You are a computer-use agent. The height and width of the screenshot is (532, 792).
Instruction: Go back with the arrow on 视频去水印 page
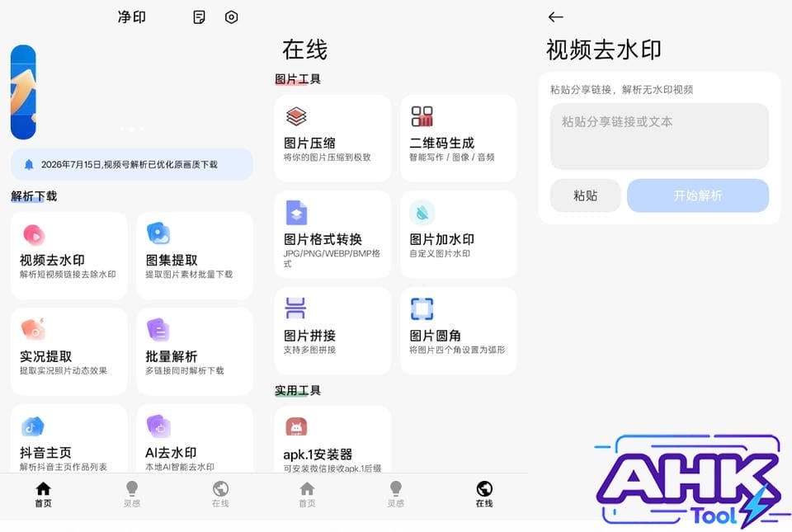click(555, 17)
